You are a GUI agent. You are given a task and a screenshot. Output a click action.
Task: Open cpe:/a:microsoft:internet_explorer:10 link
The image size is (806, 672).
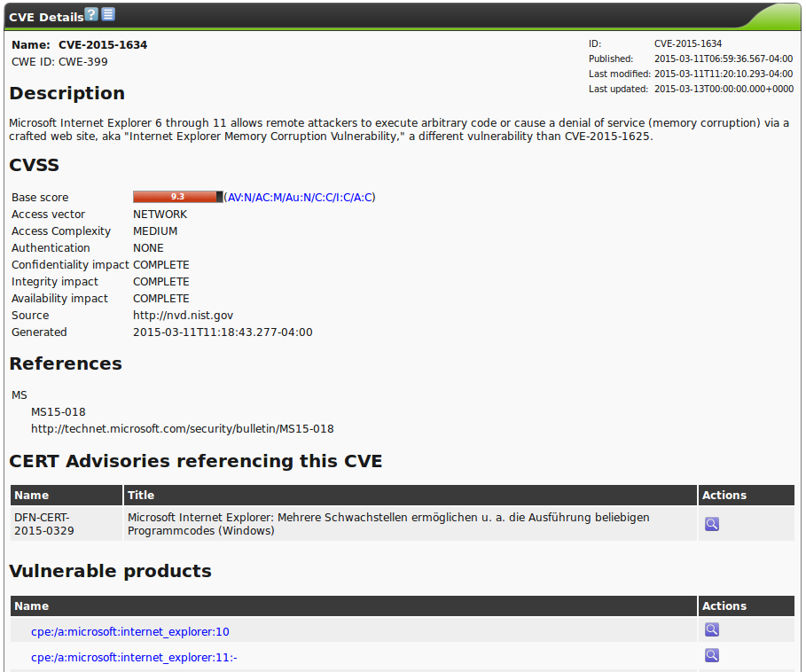click(x=130, y=632)
